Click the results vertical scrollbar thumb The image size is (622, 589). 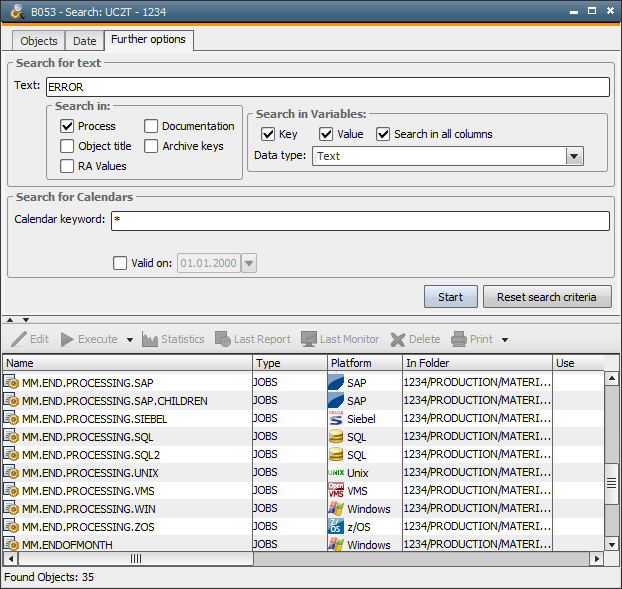[612, 483]
